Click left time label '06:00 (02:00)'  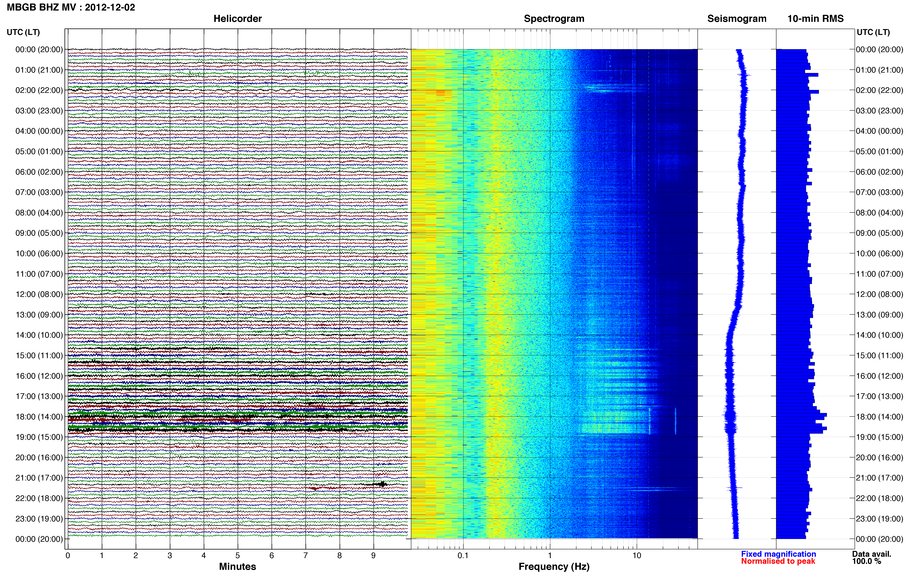tap(39, 172)
